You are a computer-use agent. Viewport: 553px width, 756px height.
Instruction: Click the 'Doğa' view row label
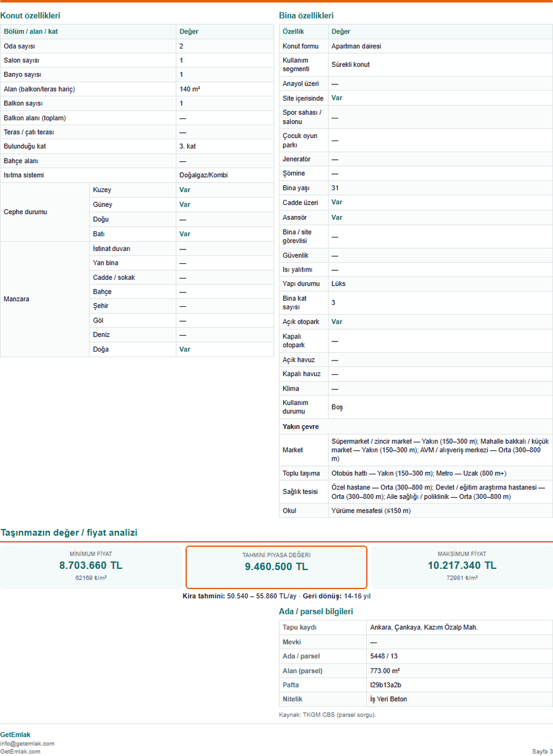click(x=101, y=349)
